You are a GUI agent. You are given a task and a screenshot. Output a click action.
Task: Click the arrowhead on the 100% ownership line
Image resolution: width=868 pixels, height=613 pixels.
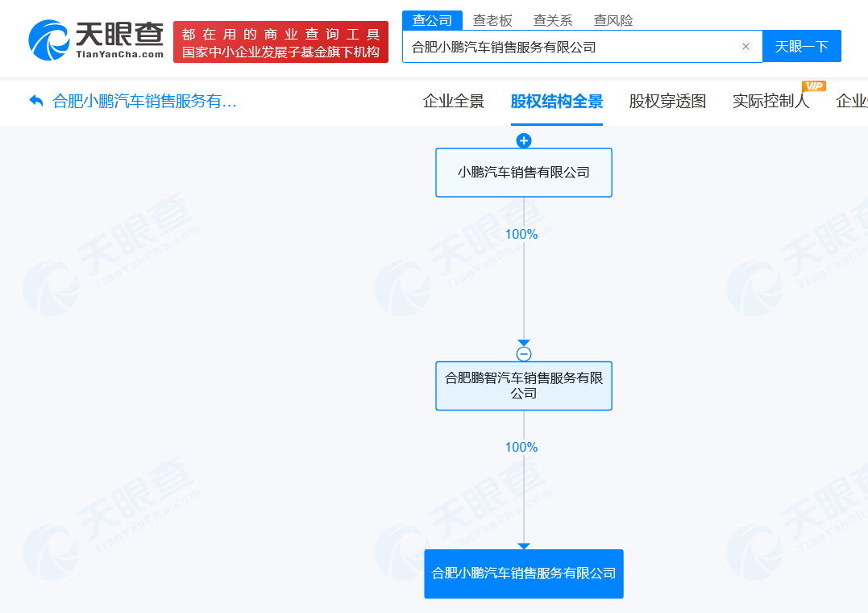pyautogui.click(x=525, y=341)
